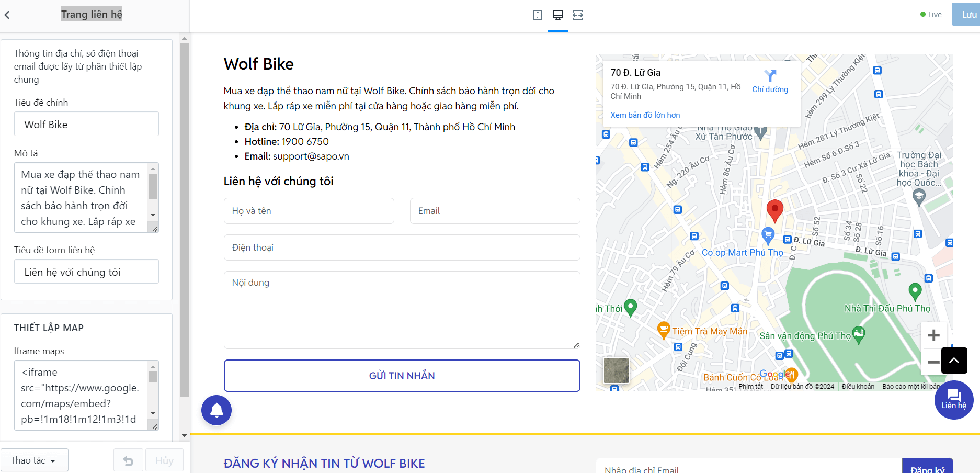Click the red location marker on map

point(774,211)
